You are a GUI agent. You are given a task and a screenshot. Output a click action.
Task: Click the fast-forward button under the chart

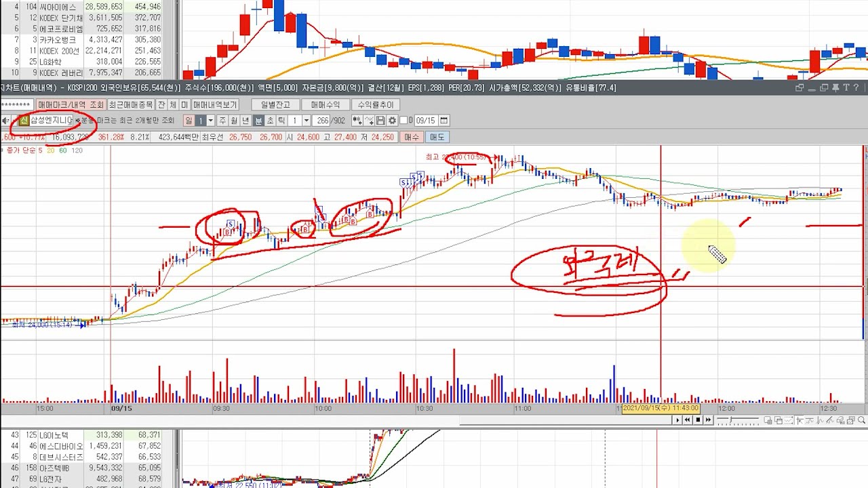coord(708,420)
